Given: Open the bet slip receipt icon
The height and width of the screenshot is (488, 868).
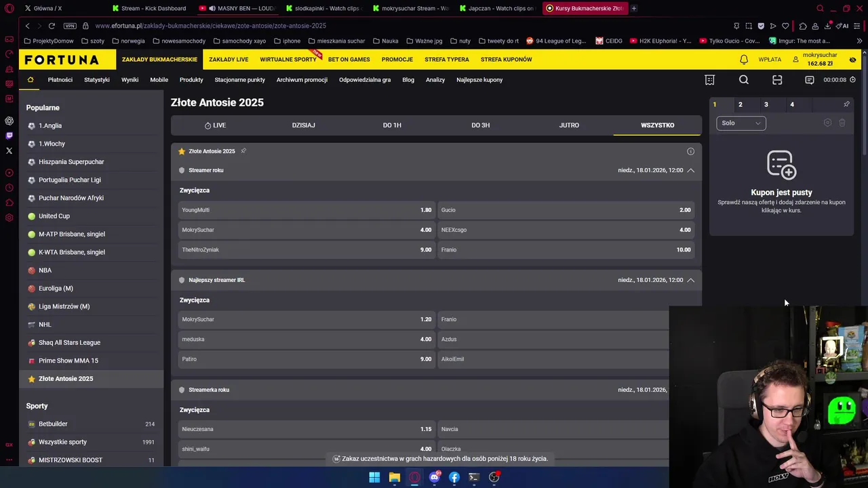Looking at the screenshot, I should point(710,80).
